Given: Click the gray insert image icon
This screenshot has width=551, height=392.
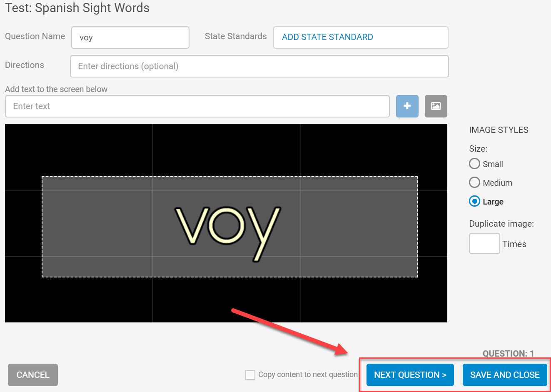Looking at the screenshot, I should (436, 106).
